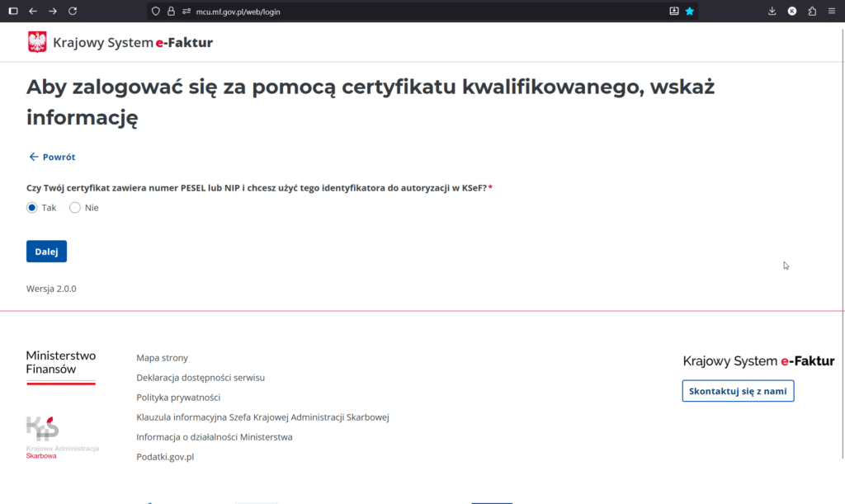Image resolution: width=845 pixels, height=504 pixels.
Task: Click the padlock site security icon
Action: [x=171, y=12]
